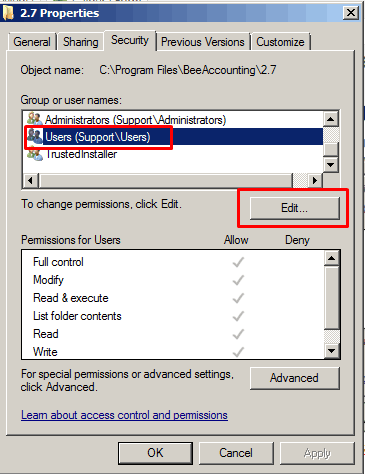Switch to the Customize tab

click(x=280, y=42)
